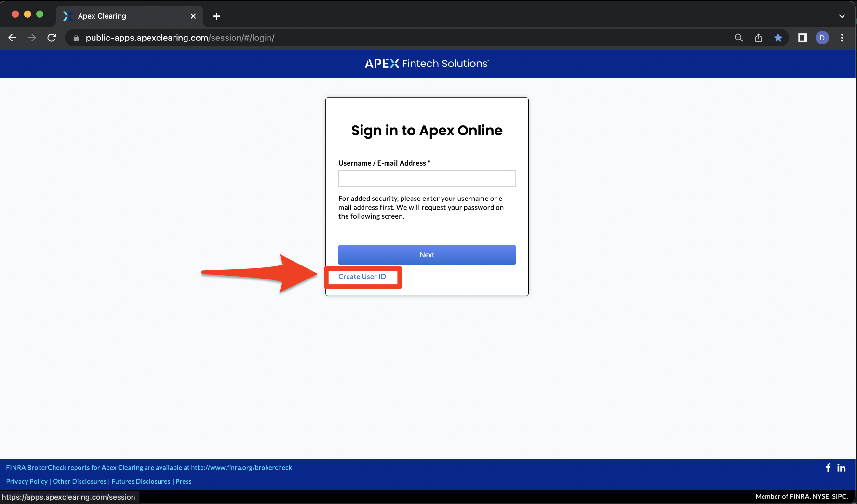Click the browser profile avatar circle
This screenshot has width=857, height=504.
[x=822, y=38]
